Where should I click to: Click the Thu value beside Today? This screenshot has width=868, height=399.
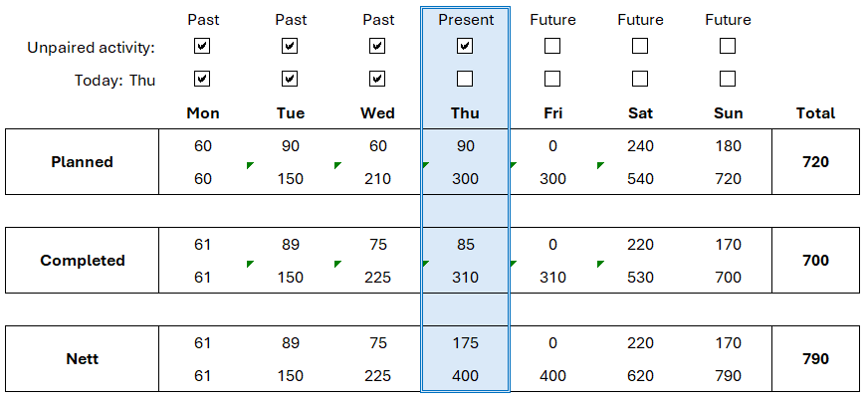point(142,81)
